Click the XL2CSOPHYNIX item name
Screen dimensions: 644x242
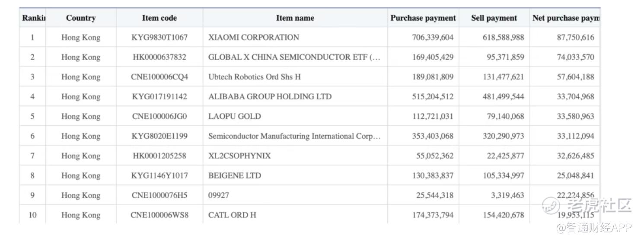[239, 156]
